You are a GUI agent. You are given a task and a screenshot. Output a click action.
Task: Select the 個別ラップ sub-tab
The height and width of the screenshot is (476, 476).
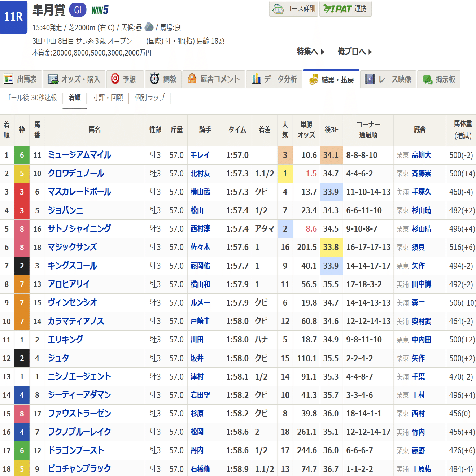pyautogui.click(x=150, y=97)
